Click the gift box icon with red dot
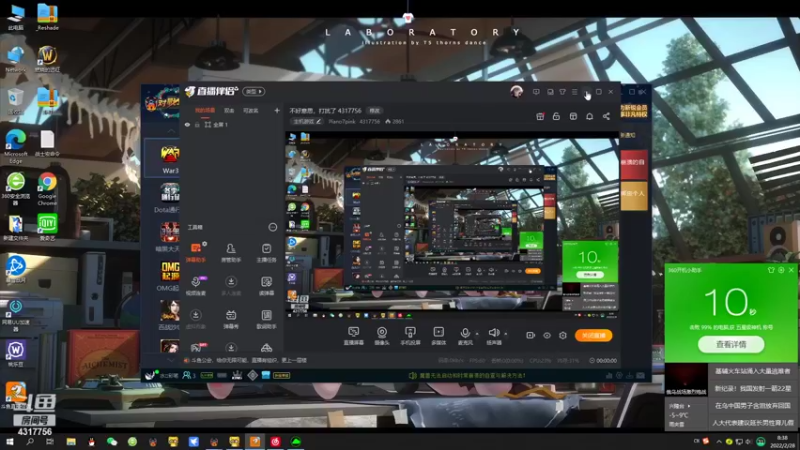800x450 pixels. (x=540, y=116)
